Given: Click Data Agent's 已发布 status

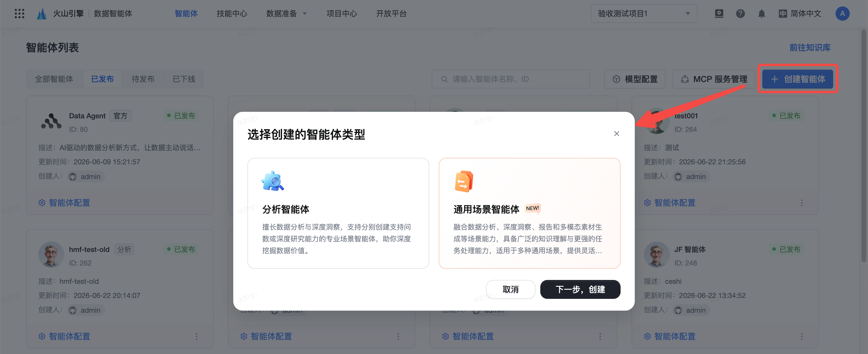Looking at the screenshot, I should click(x=181, y=116).
